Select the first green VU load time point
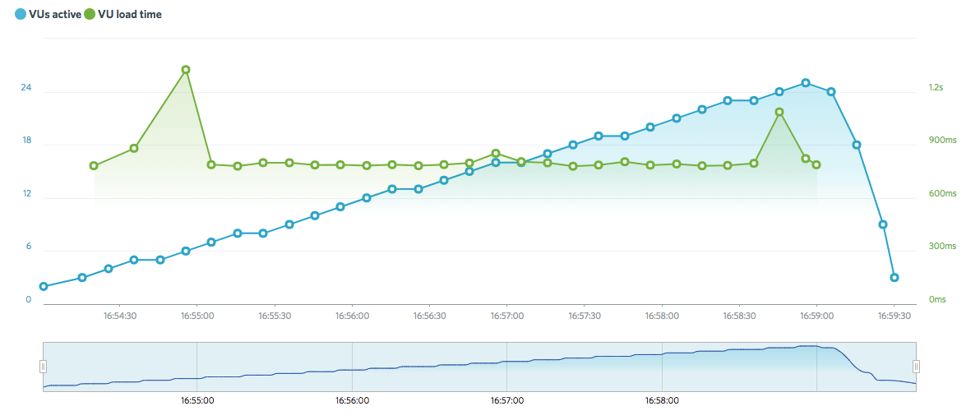Viewport: 980px width, 420px height. (x=94, y=166)
